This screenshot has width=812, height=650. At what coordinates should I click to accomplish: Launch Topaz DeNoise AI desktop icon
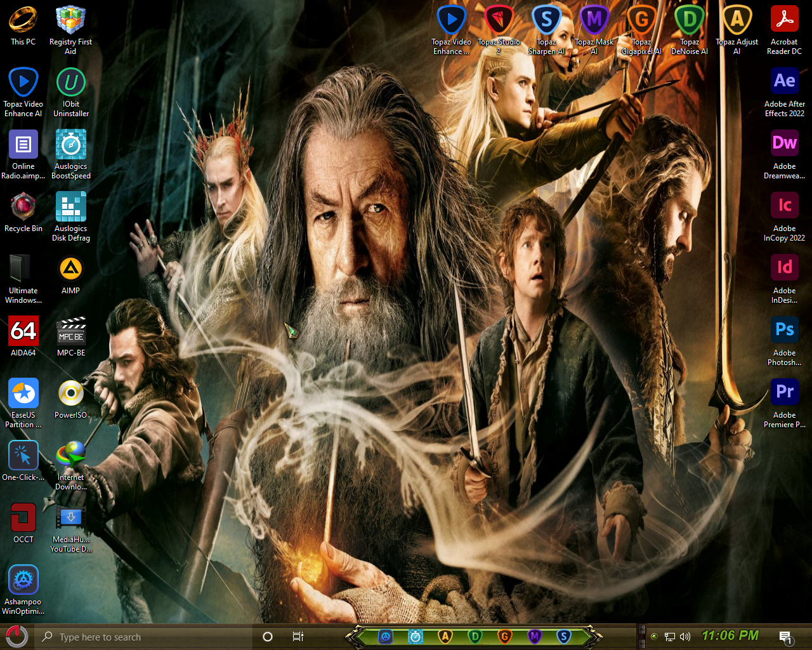[x=689, y=30]
